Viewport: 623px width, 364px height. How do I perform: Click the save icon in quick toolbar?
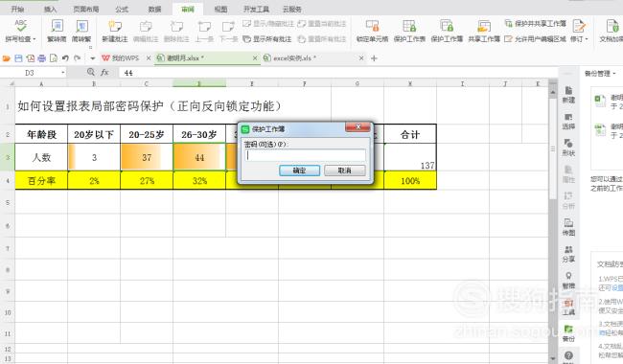pyautogui.click(x=18, y=58)
